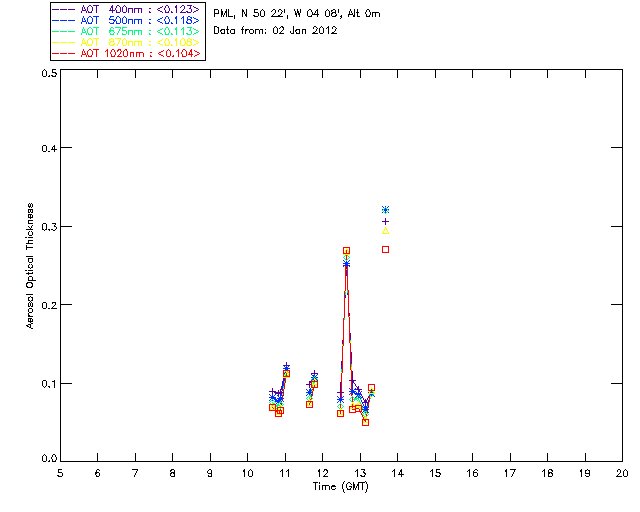Click the AOT 400nm legend entry
The width and height of the screenshot is (640, 512).
(x=127, y=9)
